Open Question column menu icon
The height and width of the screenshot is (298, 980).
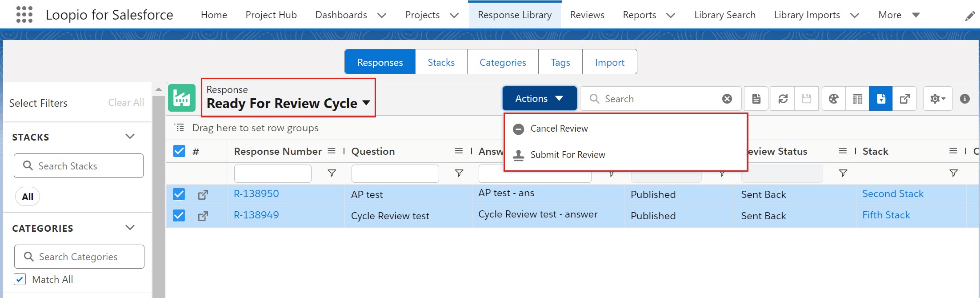(x=459, y=151)
